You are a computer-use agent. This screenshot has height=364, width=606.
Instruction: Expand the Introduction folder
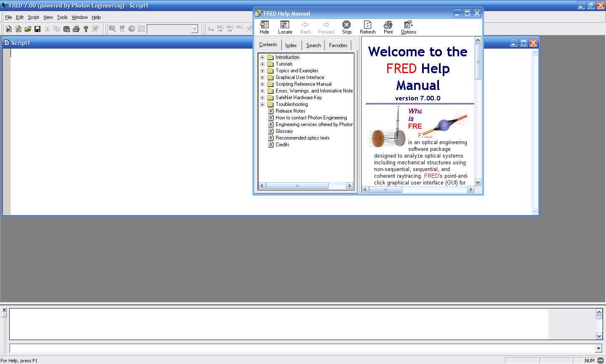point(262,57)
